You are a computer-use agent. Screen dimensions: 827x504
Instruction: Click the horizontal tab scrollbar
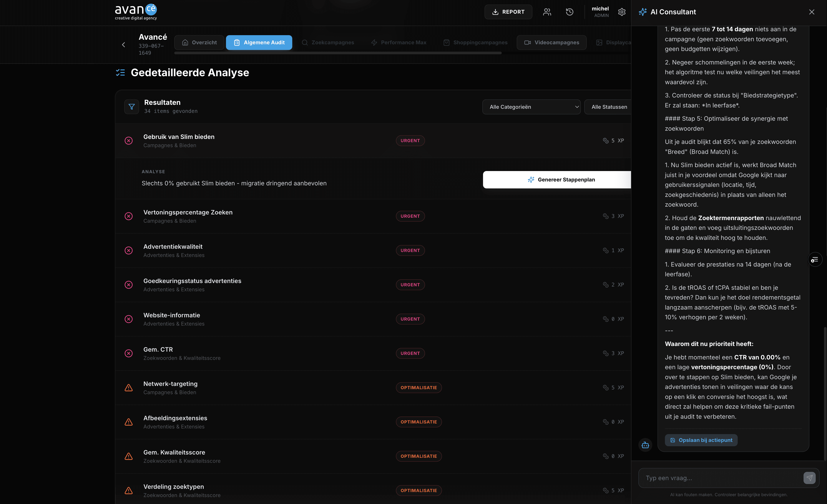tap(338, 53)
